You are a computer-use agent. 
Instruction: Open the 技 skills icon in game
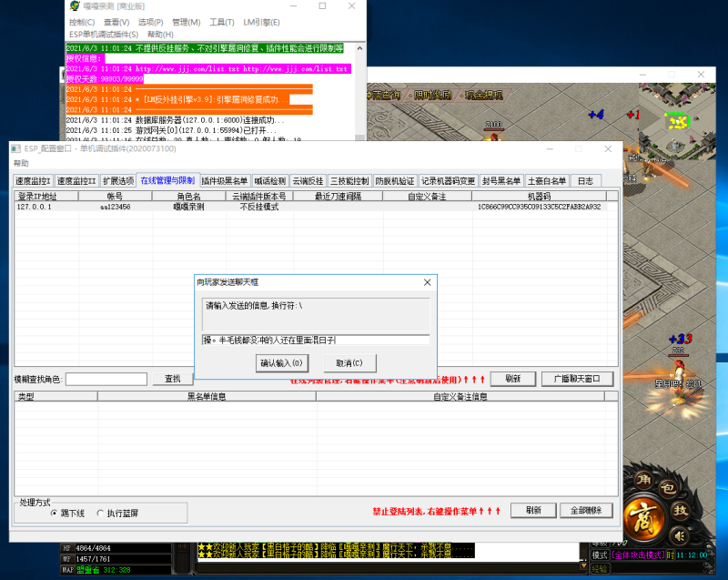tap(680, 510)
